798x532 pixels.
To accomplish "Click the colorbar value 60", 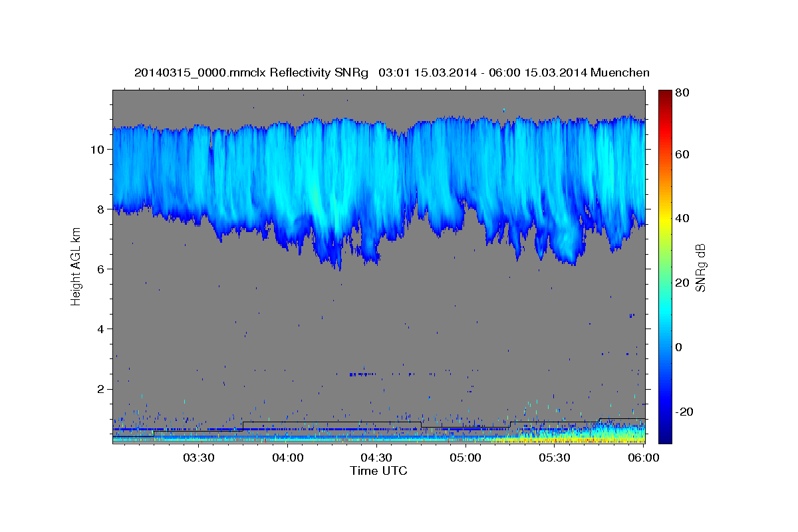I will tap(682, 154).
